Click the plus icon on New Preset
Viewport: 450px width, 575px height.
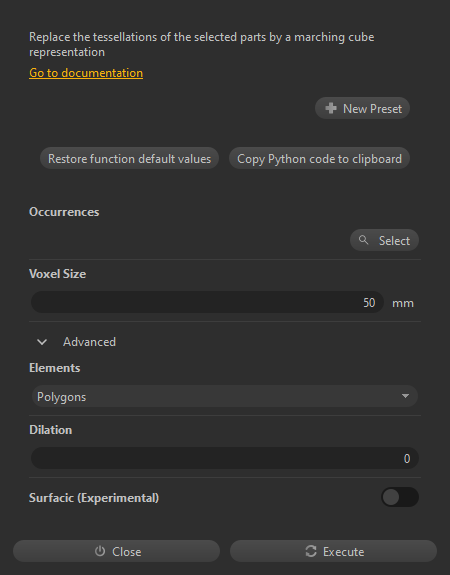tap(331, 108)
